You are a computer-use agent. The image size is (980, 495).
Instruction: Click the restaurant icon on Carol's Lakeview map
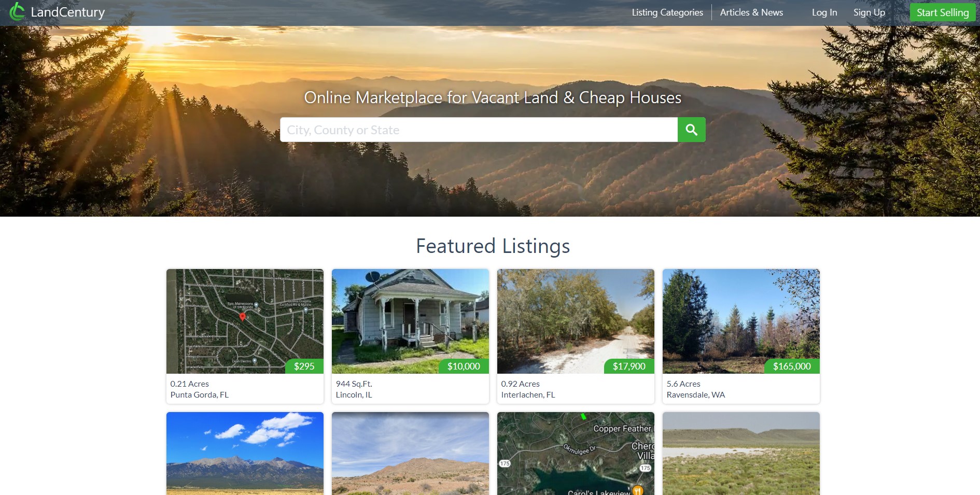coord(638,489)
